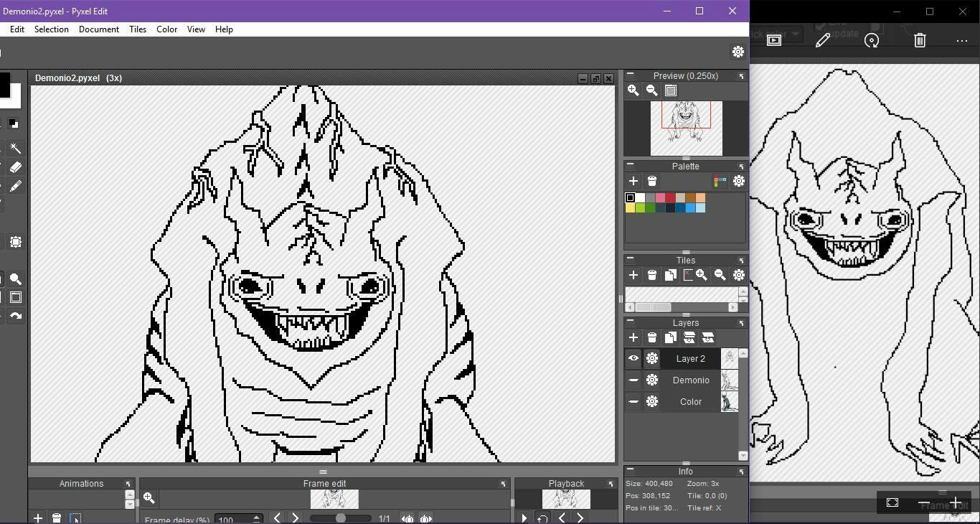Open Palette settings gear
Image resolution: width=980 pixels, height=524 pixels.
[x=738, y=182]
